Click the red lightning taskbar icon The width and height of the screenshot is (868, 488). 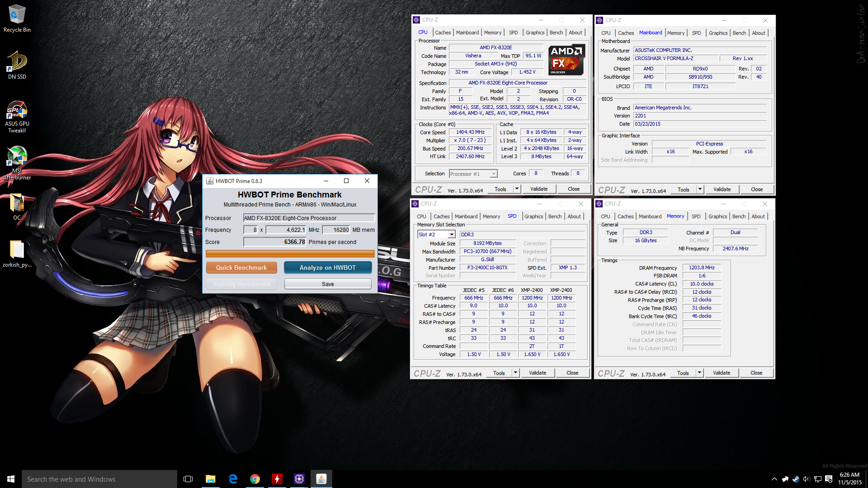(x=277, y=479)
